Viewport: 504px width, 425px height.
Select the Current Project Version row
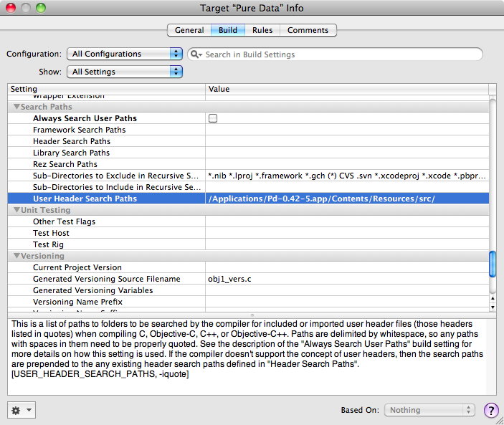coord(248,267)
